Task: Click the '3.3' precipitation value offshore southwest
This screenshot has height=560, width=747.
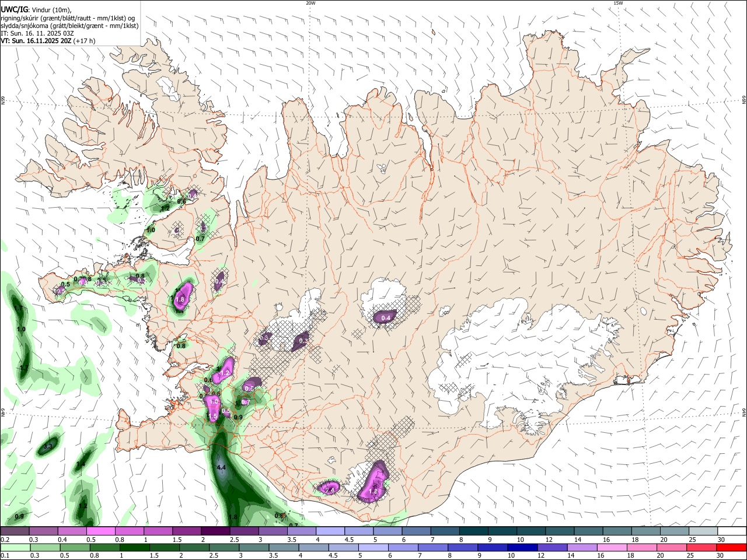Action: pos(48,446)
